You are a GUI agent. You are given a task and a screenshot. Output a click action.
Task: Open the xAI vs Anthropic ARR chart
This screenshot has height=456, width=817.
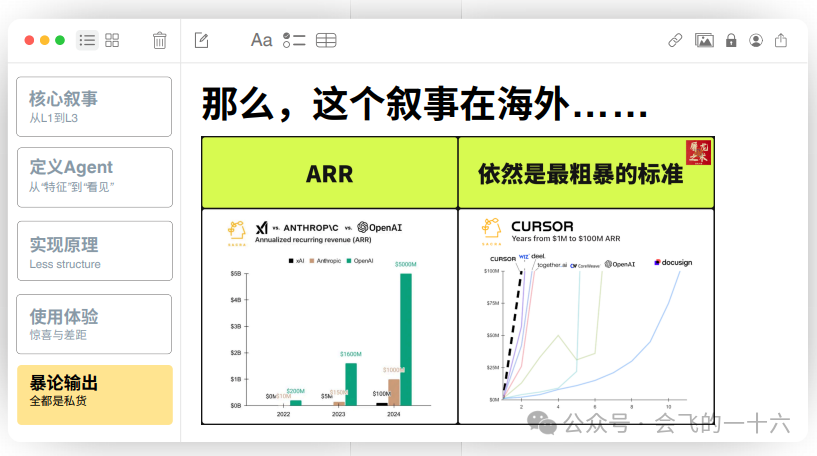329,316
